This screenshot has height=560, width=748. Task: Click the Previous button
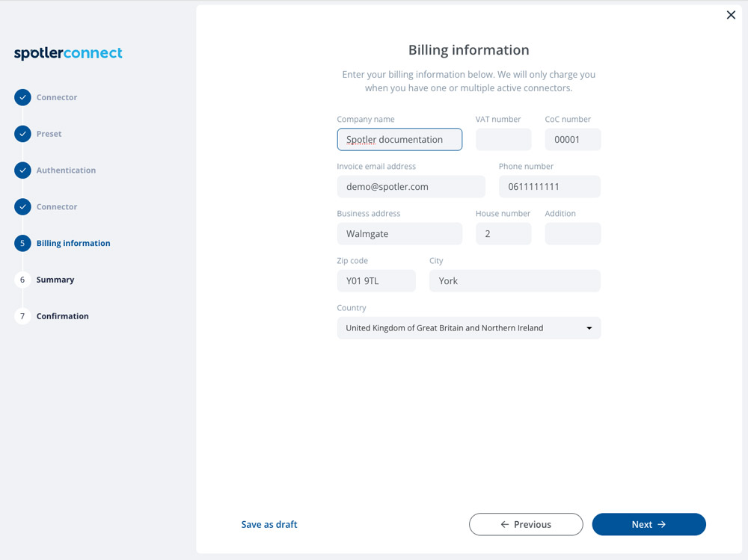click(x=526, y=524)
